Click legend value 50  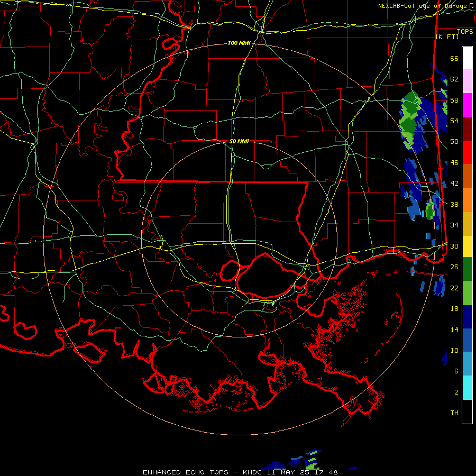point(454,142)
